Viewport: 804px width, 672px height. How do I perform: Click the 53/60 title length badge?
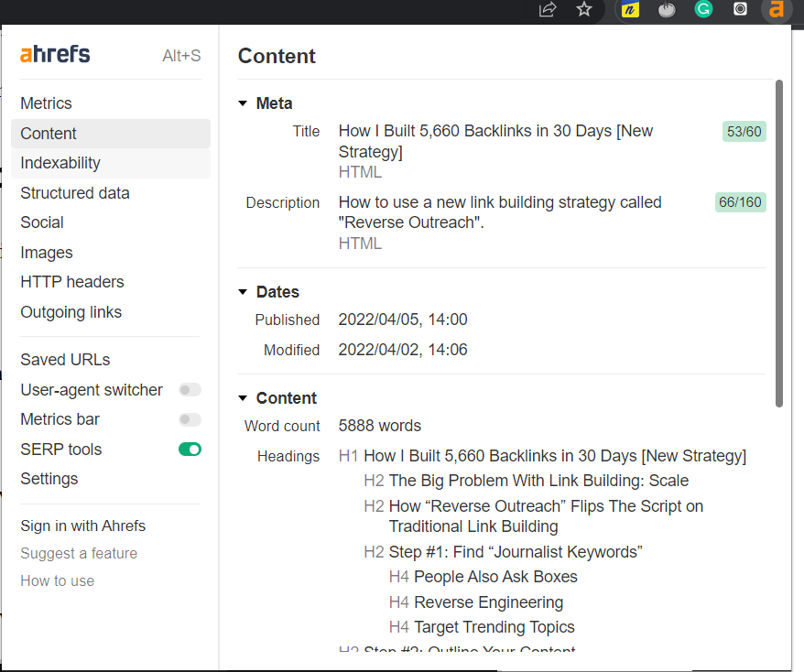(x=744, y=132)
